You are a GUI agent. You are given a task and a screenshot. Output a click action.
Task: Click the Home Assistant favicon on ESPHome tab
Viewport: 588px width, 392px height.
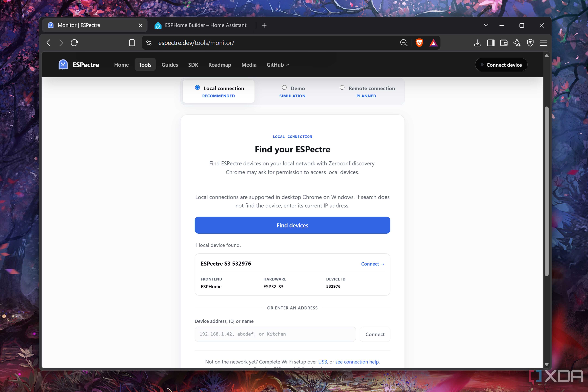pos(158,25)
